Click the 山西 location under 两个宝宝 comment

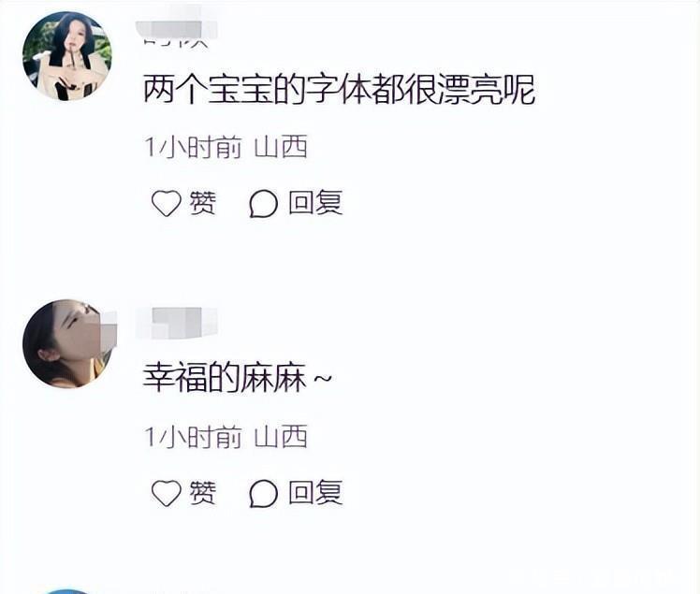click(281, 147)
